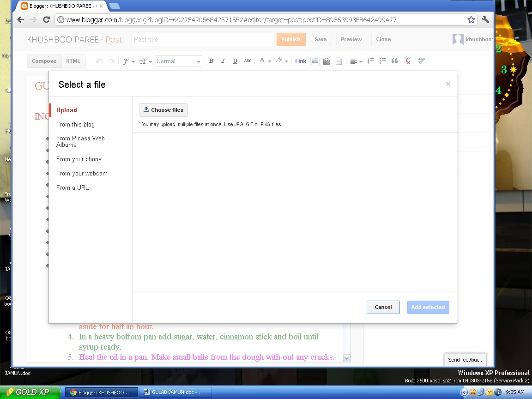Click the Bold formatting icon
The height and width of the screenshot is (399, 532).
click(x=211, y=61)
